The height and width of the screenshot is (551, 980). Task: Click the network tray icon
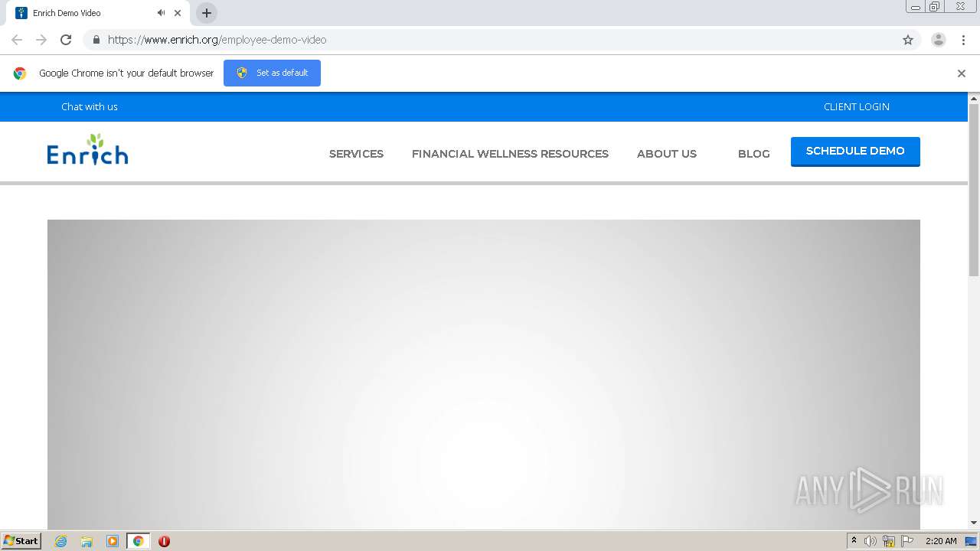click(889, 541)
